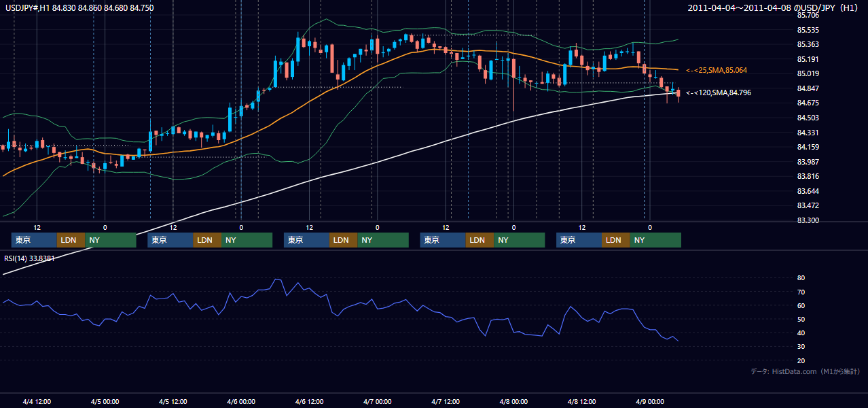
Task: Click the 2011-04-04～2011-04-08 USD/JPY (H1) title
Action: 774,7
